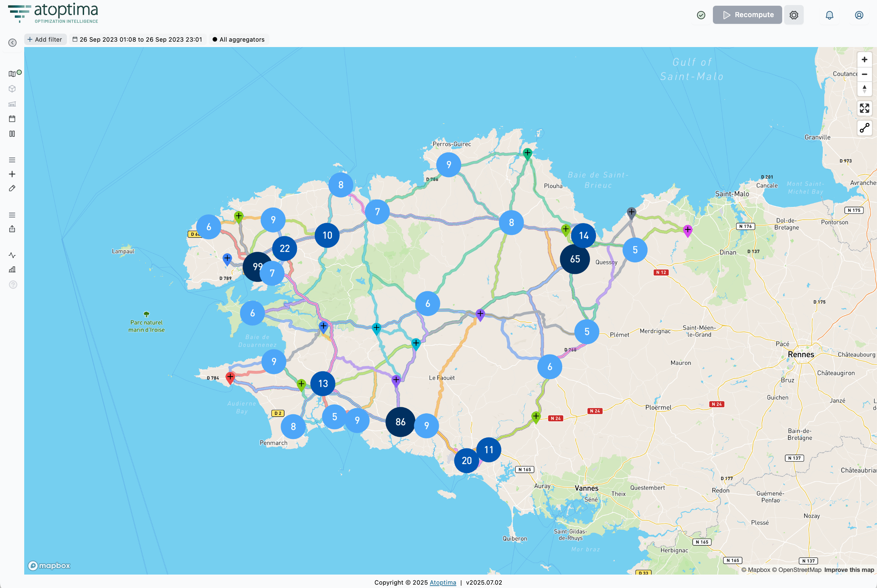Click the pencil edit icon
This screenshot has width=877, height=588.
(x=12, y=188)
